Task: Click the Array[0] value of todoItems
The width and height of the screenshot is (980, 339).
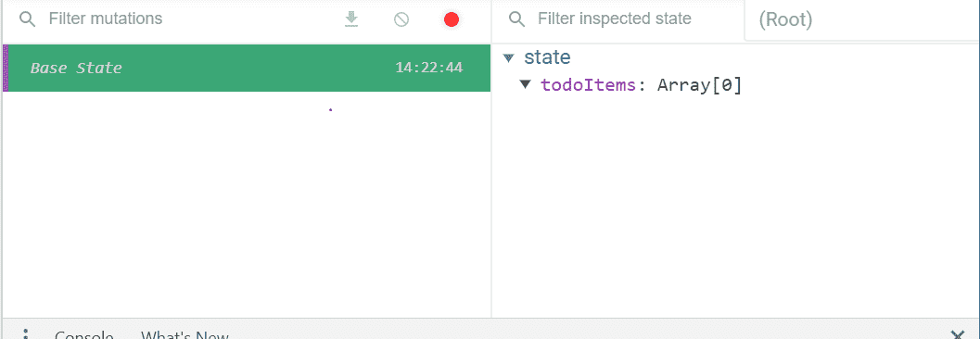Action: (x=699, y=85)
